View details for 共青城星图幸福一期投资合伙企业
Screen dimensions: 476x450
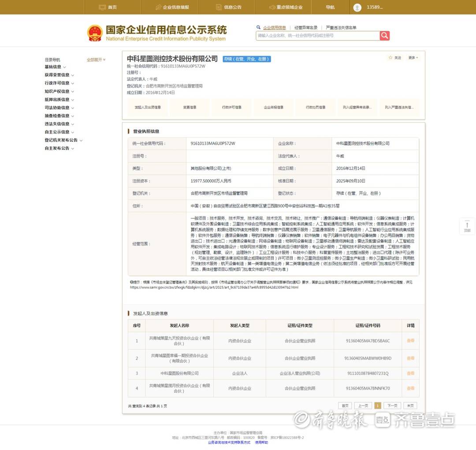click(410, 358)
